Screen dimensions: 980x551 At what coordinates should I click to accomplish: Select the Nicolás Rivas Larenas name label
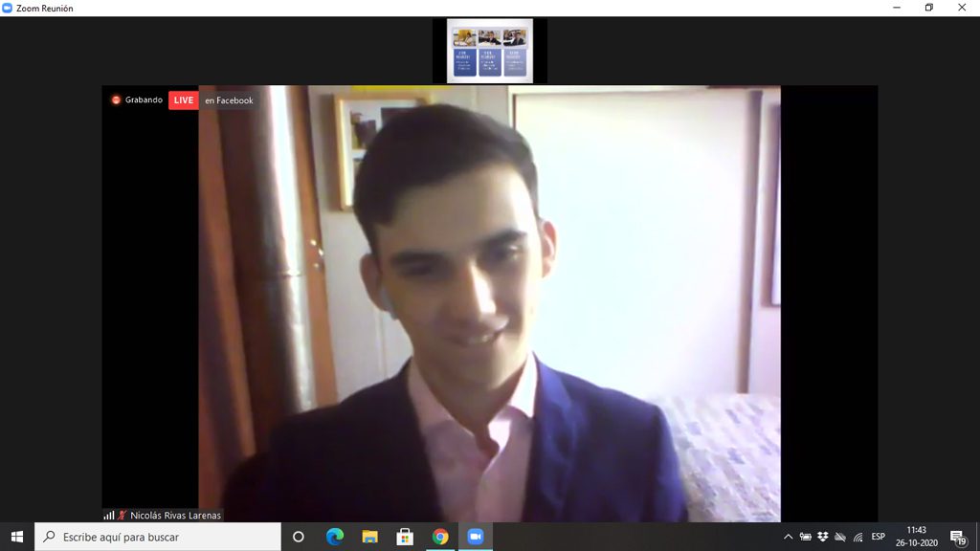tap(175, 516)
